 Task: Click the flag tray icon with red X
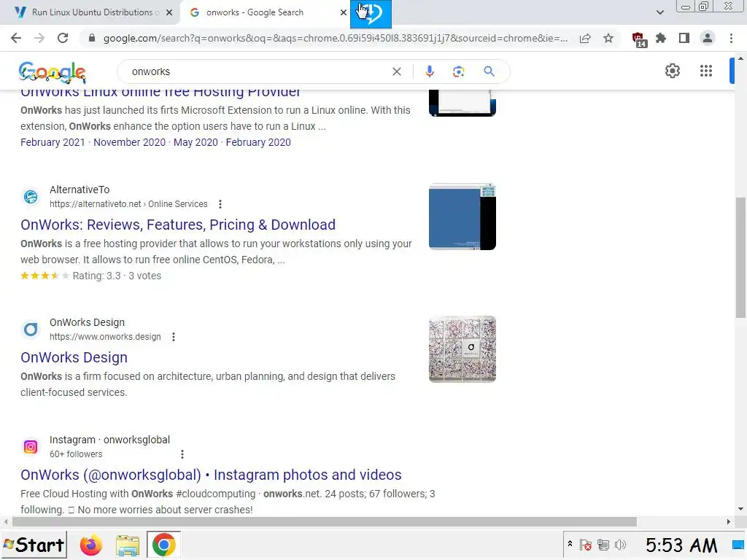click(586, 545)
